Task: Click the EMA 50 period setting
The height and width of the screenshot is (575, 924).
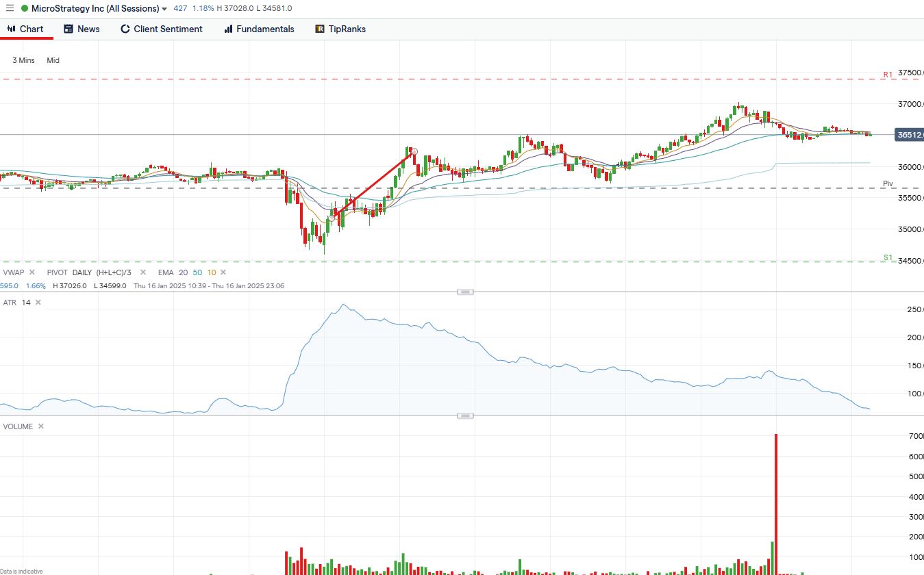Action: 197,272
